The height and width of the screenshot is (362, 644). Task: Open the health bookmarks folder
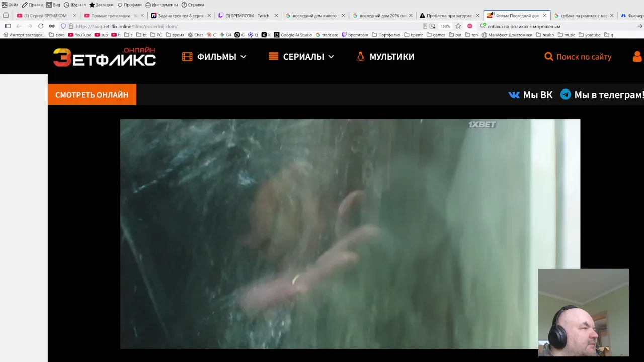click(545, 35)
